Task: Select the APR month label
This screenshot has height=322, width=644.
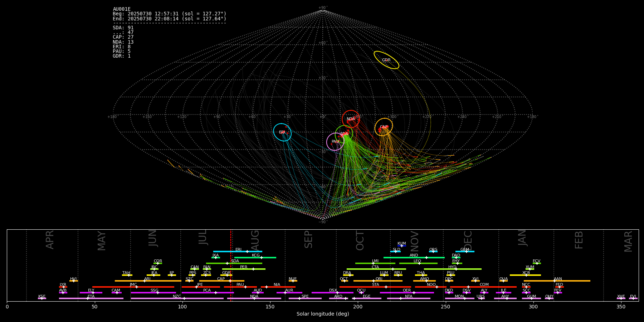Action: point(50,240)
